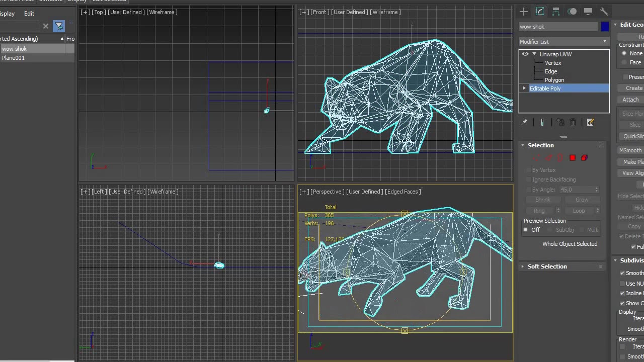This screenshot has height=362, width=644.
Task: Select Element sub-object icon in Selection rollout
Action: pos(584,158)
